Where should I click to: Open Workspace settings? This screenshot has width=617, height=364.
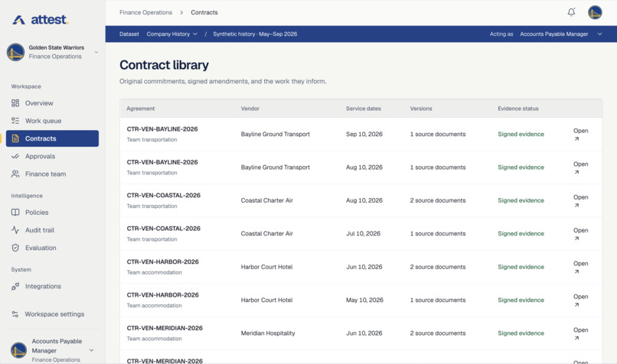click(x=52, y=314)
